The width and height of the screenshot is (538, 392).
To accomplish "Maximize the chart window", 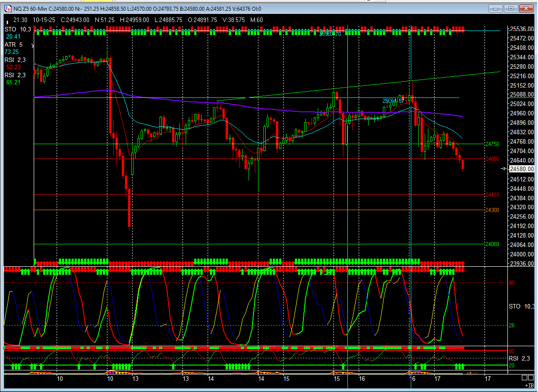I will [510, 9].
